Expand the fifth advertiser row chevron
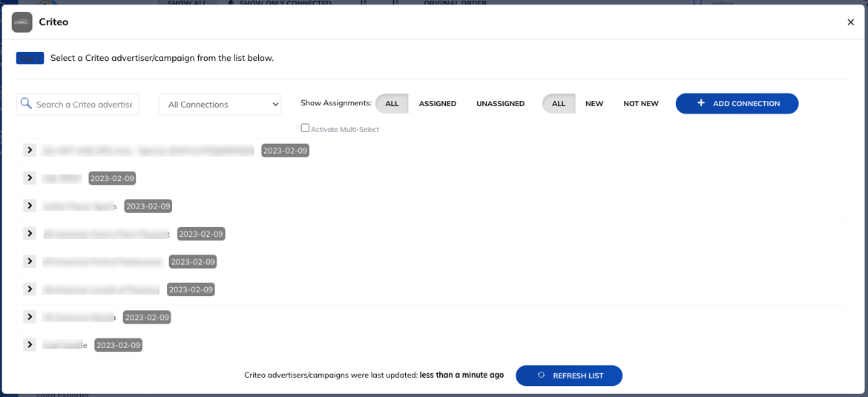The height and width of the screenshot is (397, 868). click(30, 260)
